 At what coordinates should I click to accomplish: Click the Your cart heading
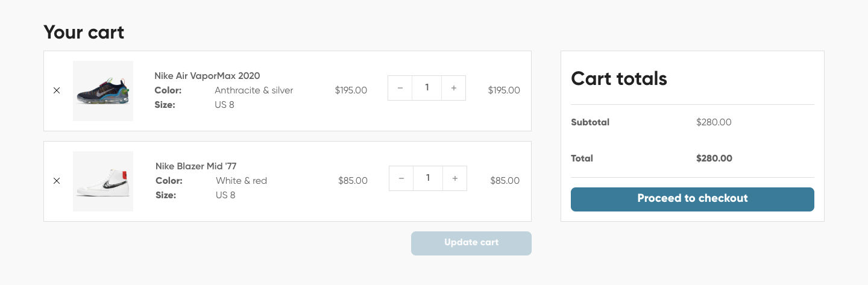coord(84,32)
